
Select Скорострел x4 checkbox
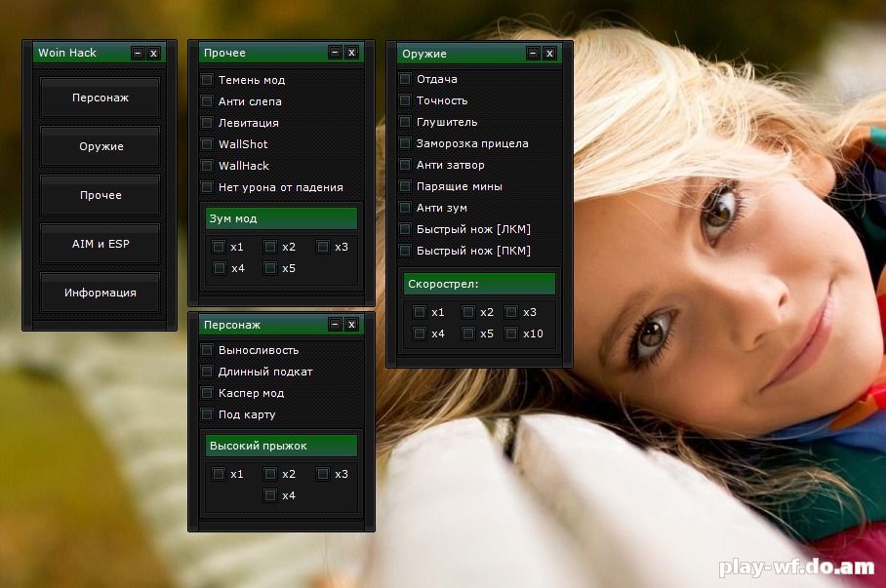point(420,333)
